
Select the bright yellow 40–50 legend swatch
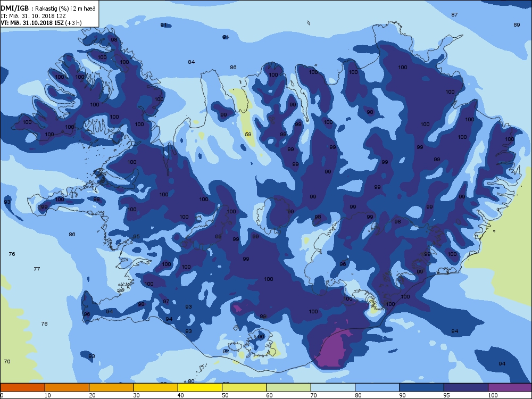200,387
